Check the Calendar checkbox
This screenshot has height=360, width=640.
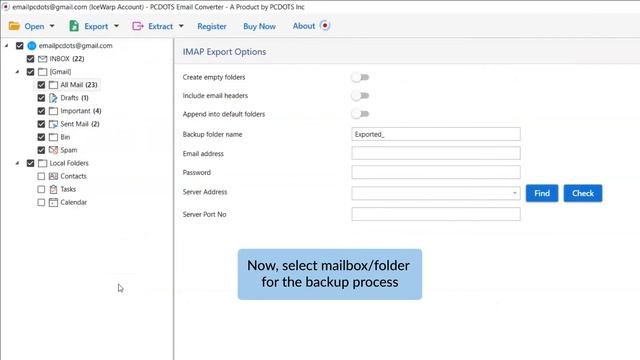click(41, 202)
